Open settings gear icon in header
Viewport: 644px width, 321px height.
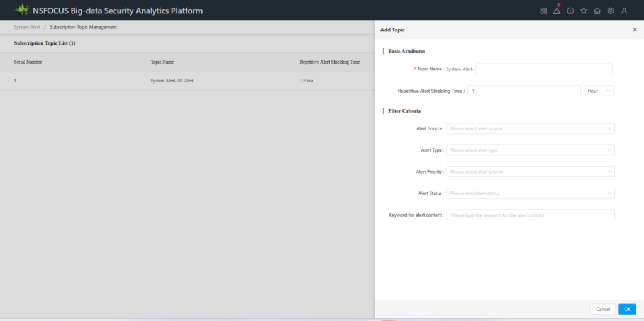click(610, 11)
